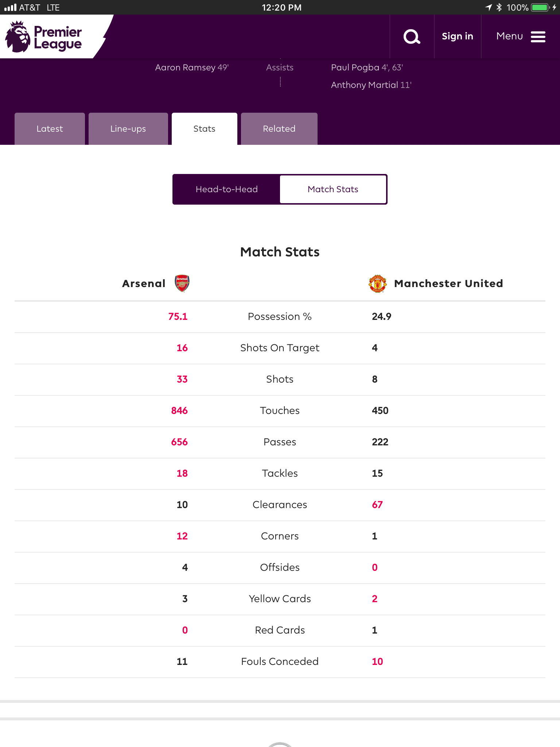Screen dimensions: 560x747
Task: Tap the location arrow status icon
Action: tap(489, 7)
